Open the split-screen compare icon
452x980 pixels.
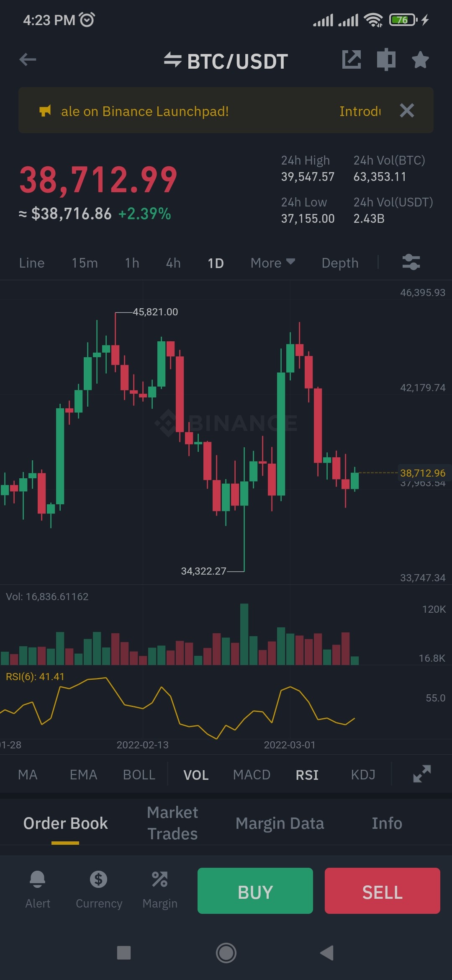pos(386,59)
